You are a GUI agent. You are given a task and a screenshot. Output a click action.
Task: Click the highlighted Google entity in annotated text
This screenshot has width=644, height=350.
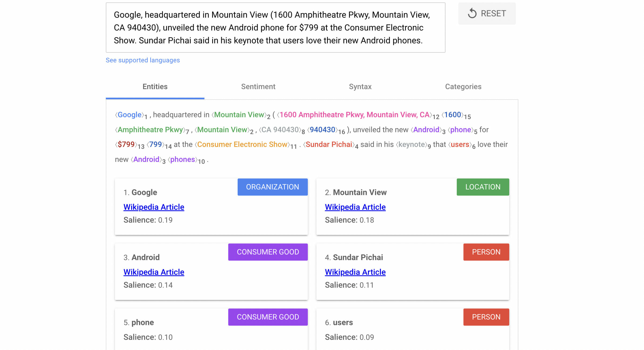tap(129, 115)
